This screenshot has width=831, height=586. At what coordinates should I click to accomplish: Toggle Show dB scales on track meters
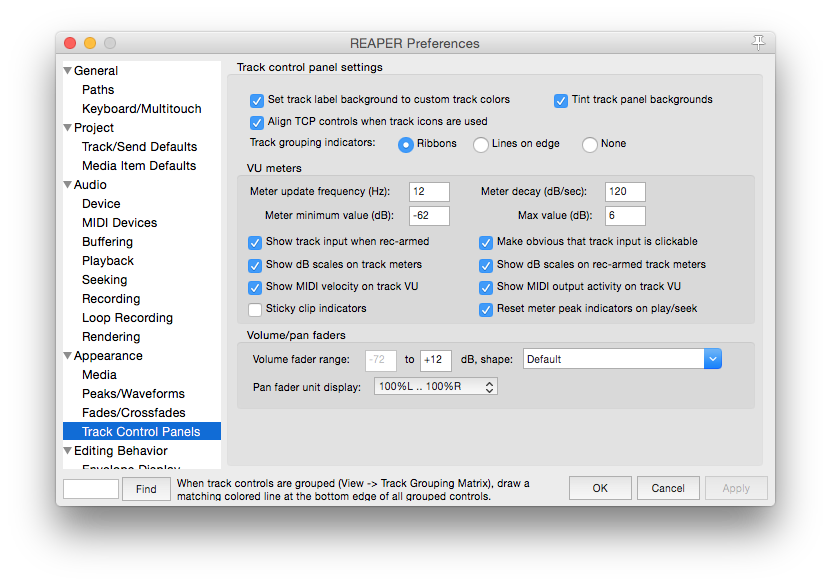255,265
